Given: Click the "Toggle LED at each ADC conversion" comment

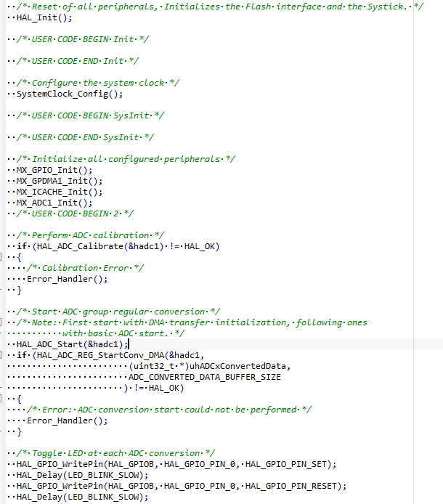Looking at the screenshot, I should point(116,452).
